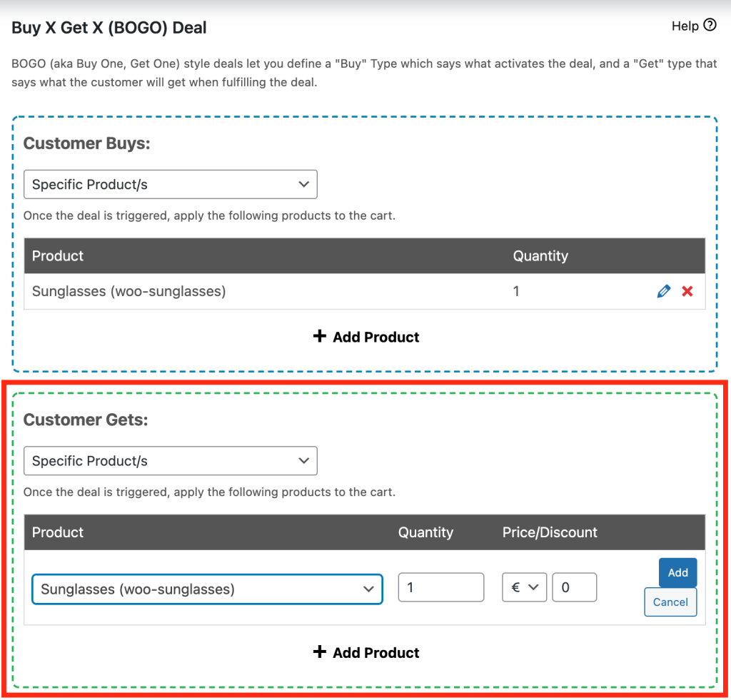Screen dimensions: 731x700
Task: Focus the quantity input showing 1
Action: tap(441, 587)
